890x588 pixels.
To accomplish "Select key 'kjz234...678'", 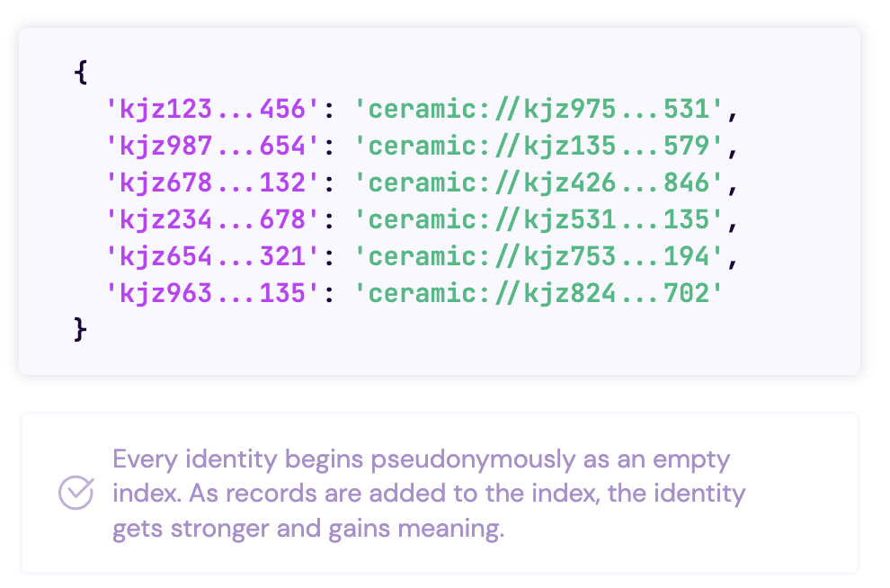I will pos(213,219).
